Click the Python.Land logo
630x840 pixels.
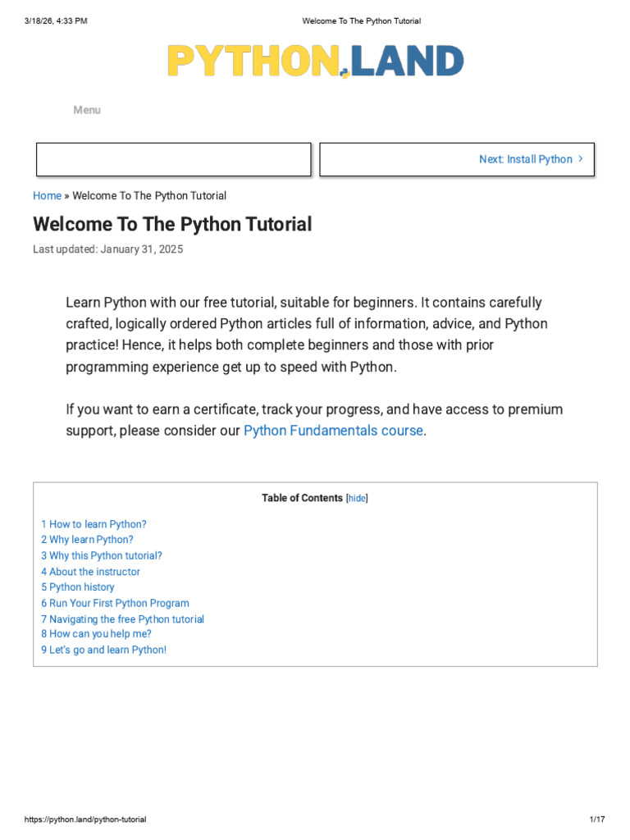[x=315, y=62]
